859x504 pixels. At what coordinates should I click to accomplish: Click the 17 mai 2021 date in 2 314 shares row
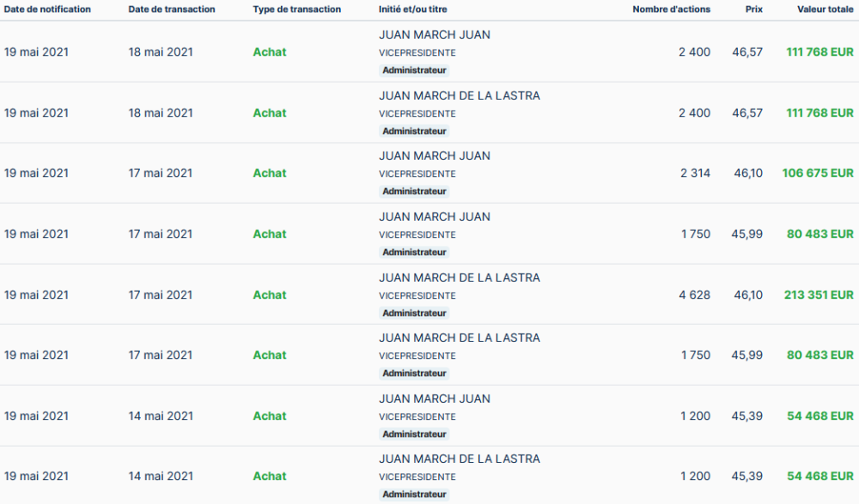pyautogui.click(x=161, y=173)
